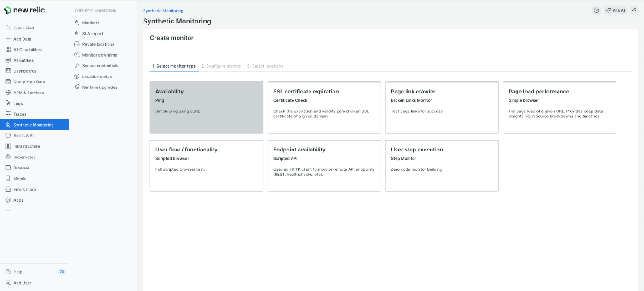Open help icon in top right header
The width and height of the screenshot is (644, 291).
[597, 10]
